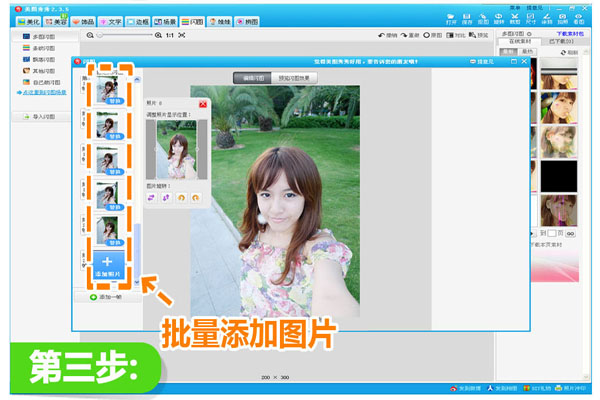Rotate photo left with the orange arrow

pos(181,198)
